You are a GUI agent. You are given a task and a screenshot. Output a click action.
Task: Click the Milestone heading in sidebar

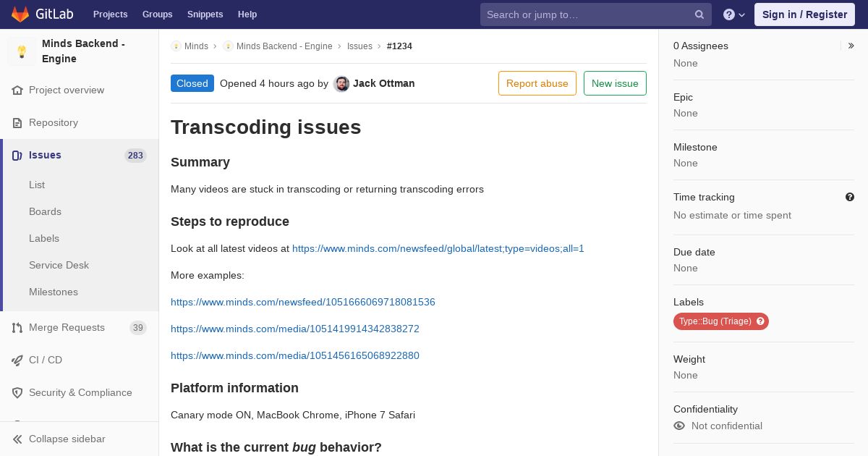pos(695,147)
